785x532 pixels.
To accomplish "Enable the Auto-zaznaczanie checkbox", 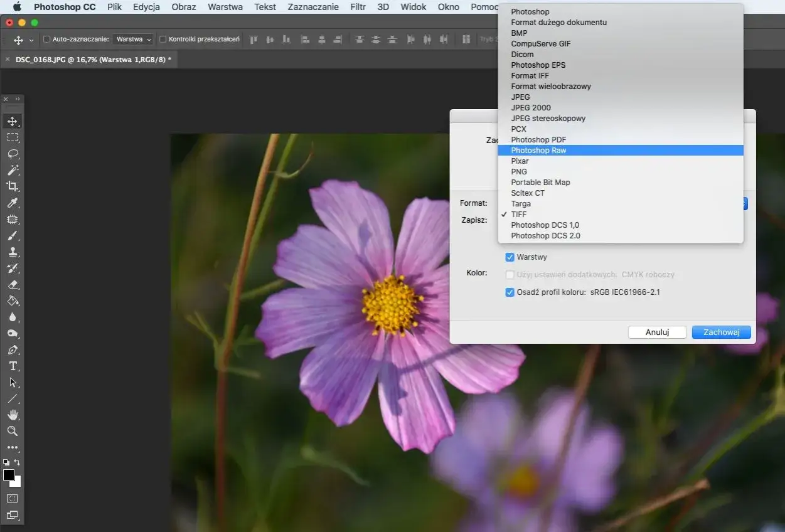I will pos(46,40).
